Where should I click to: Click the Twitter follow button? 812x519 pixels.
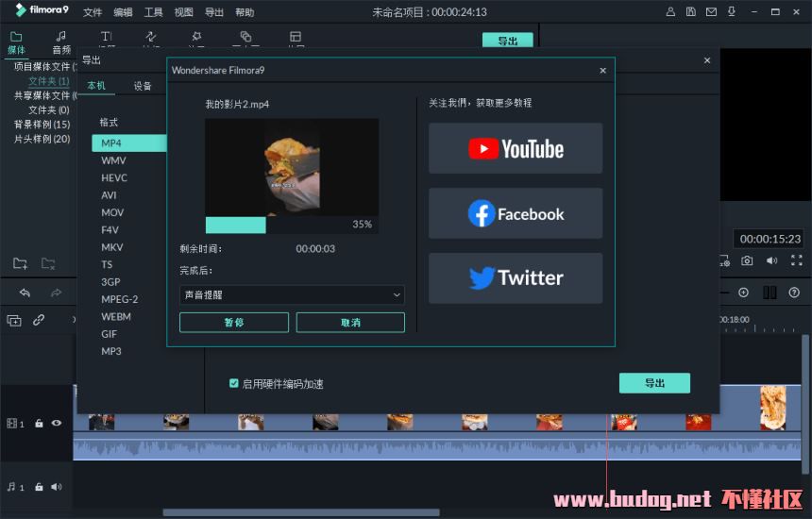pos(516,278)
